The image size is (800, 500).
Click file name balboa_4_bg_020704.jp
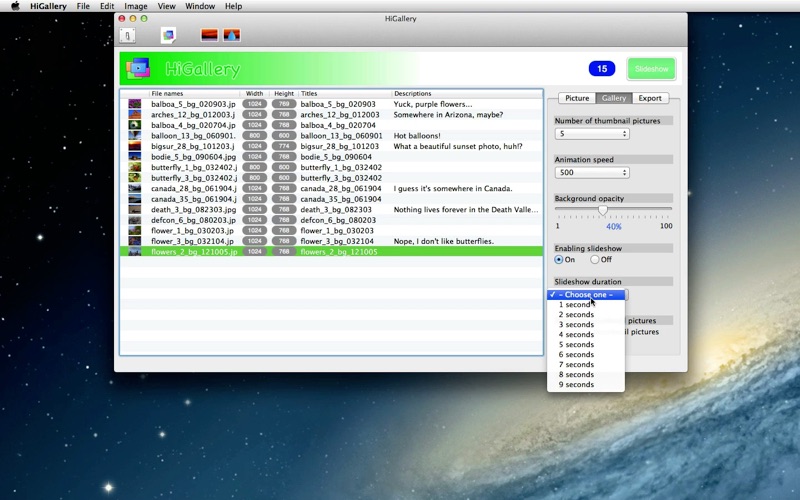(193, 125)
